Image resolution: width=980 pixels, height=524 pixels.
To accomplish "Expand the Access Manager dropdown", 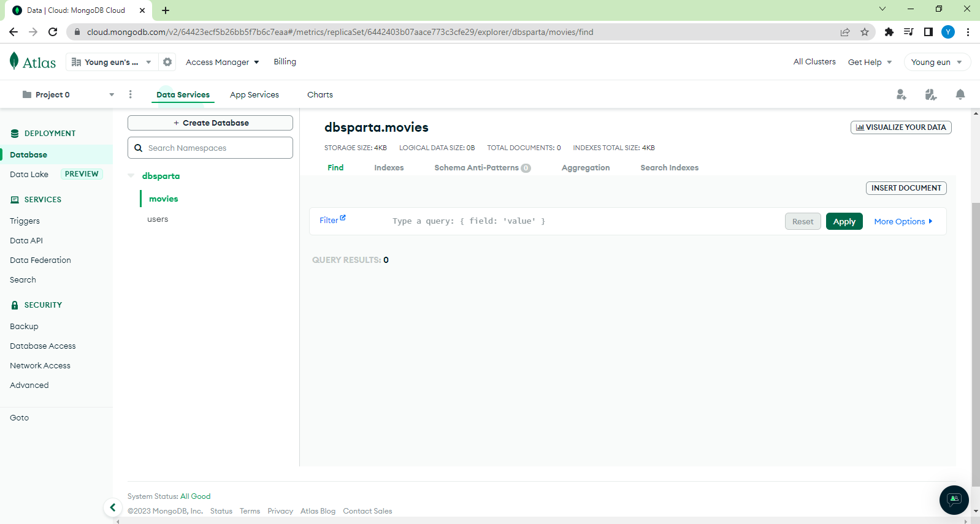I will [223, 62].
